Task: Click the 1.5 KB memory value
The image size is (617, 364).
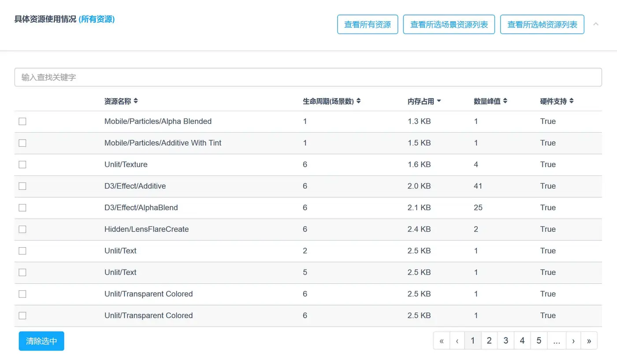Action: (419, 143)
